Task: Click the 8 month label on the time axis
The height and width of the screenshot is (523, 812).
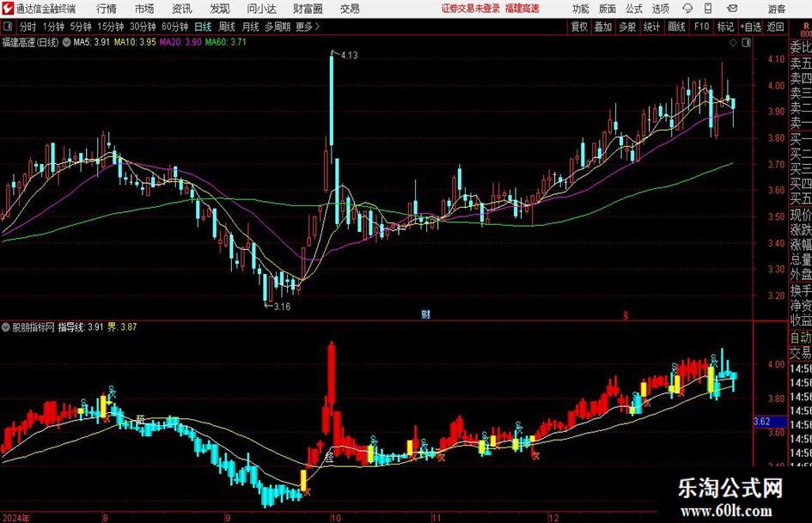Action: (105, 517)
